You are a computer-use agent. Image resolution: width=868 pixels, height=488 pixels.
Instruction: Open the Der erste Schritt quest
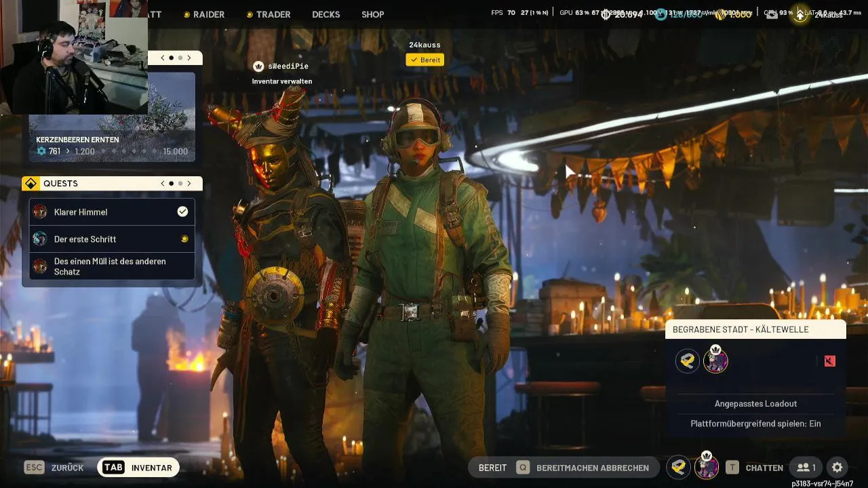click(112, 239)
